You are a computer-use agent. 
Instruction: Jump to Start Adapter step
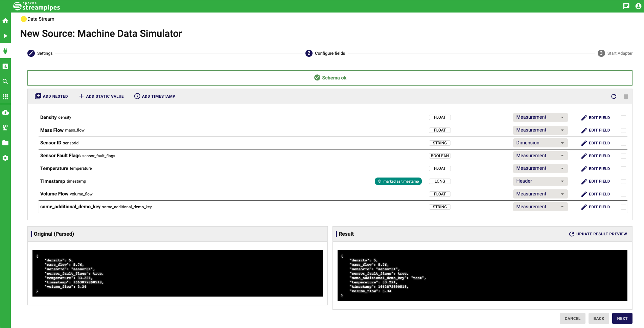(615, 53)
